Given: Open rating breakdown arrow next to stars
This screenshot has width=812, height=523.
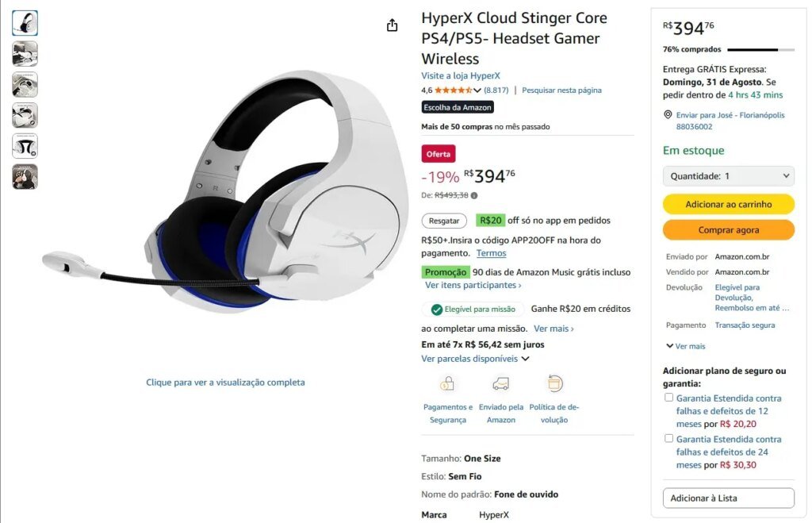Looking at the screenshot, I should tap(477, 90).
